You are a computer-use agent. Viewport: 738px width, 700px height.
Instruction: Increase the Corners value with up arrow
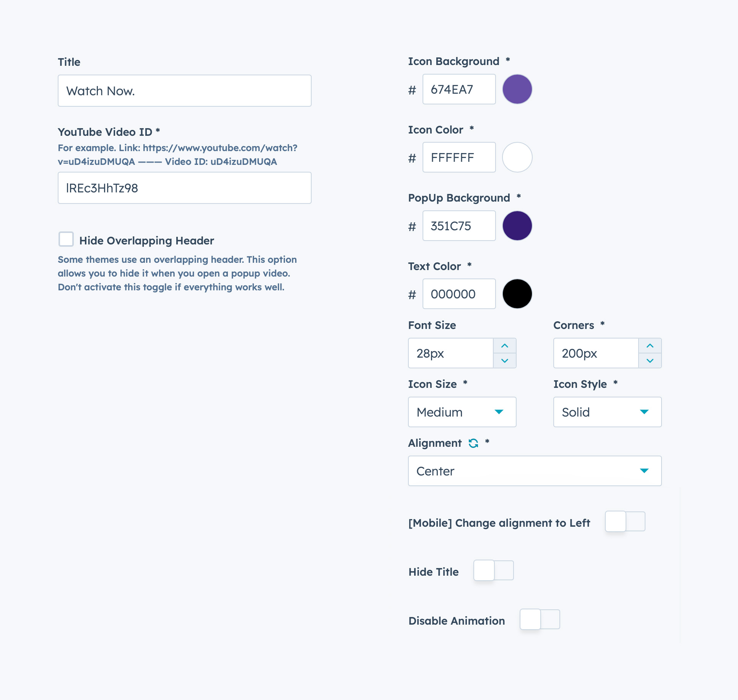tap(650, 346)
